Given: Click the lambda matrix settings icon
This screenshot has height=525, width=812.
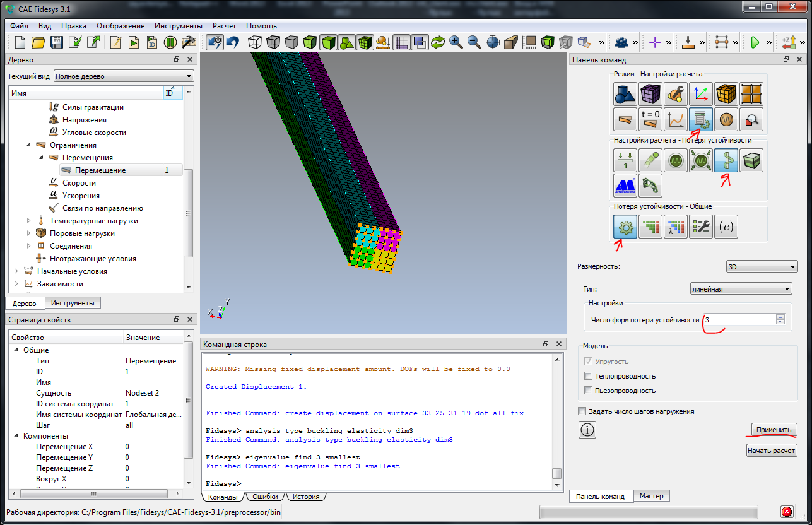Looking at the screenshot, I should coord(675,227).
